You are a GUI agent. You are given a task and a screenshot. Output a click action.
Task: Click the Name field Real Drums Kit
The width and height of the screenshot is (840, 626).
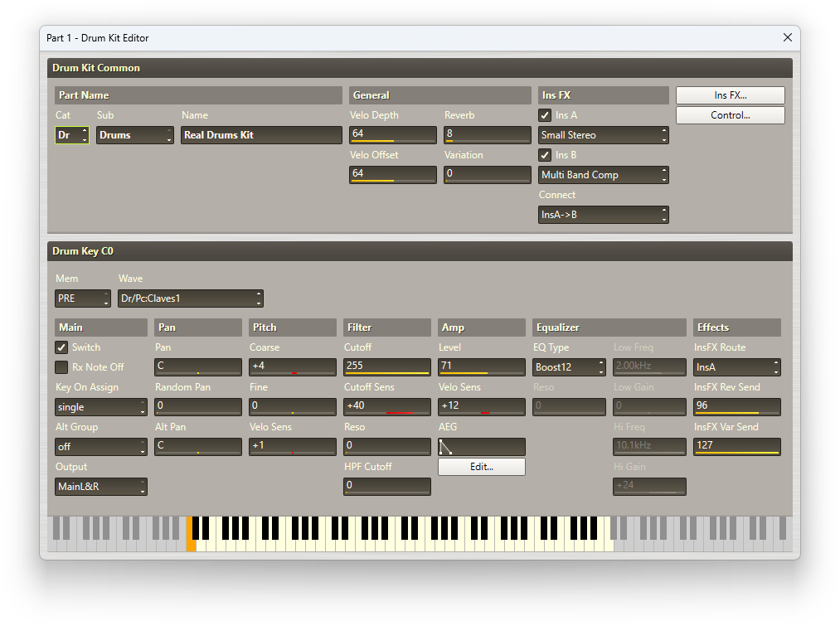[260, 135]
